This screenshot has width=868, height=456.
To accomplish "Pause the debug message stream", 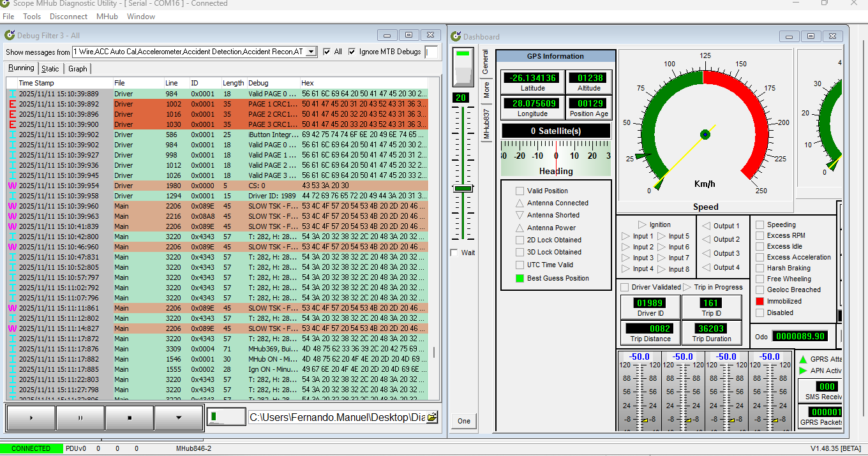I will tap(80, 418).
